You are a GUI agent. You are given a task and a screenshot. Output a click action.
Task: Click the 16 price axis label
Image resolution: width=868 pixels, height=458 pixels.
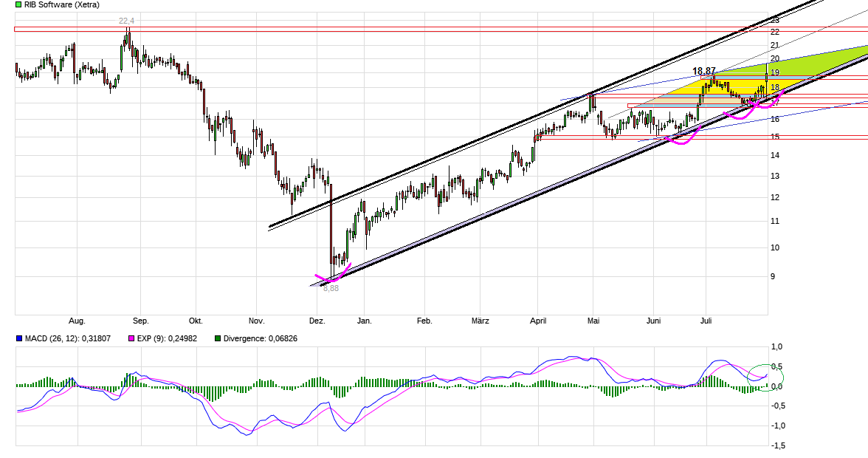[775, 119]
